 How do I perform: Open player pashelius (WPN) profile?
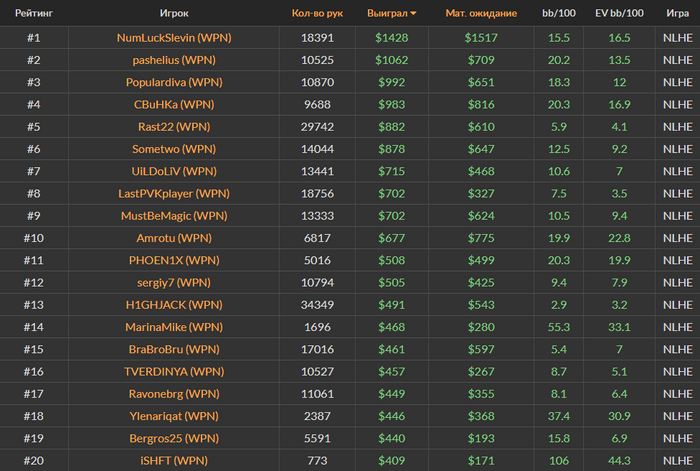pyautogui.click(x=174, y=60)
